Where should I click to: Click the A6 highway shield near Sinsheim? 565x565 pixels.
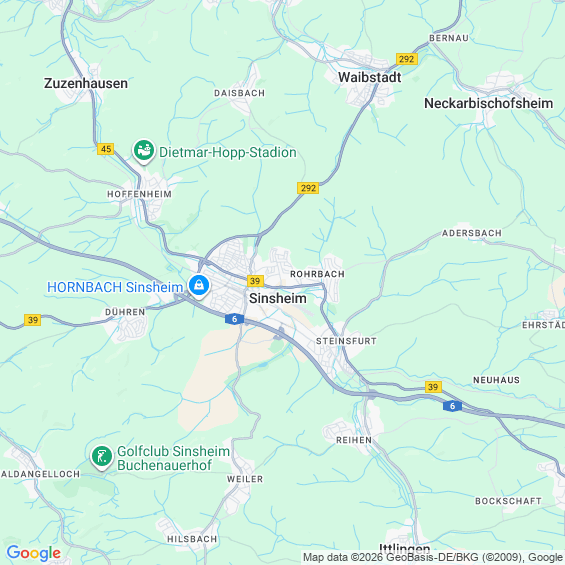tap(234, 319)
